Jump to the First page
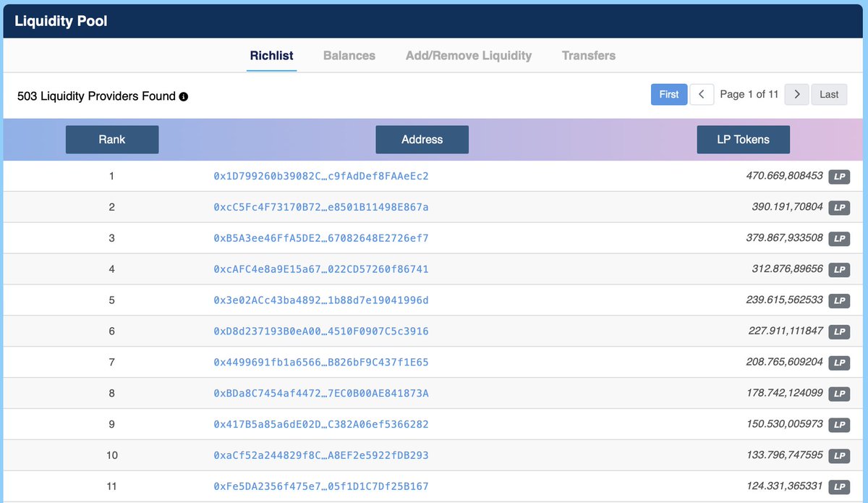Screen dimensions: 868x503 pos(669,94)
